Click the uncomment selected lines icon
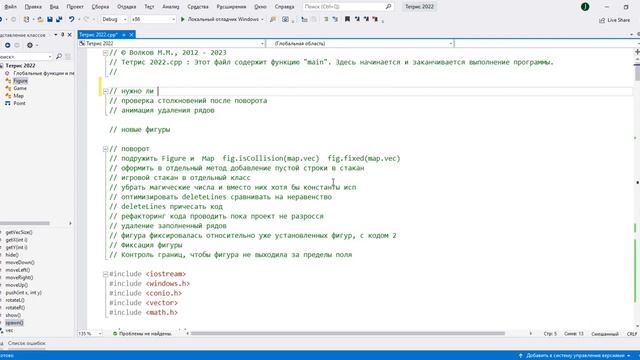This screenshot has height=360, width=640. point(335,19)
